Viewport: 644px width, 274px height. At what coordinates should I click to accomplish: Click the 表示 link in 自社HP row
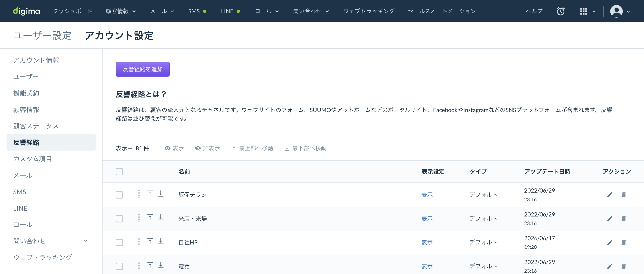(427, 242)
